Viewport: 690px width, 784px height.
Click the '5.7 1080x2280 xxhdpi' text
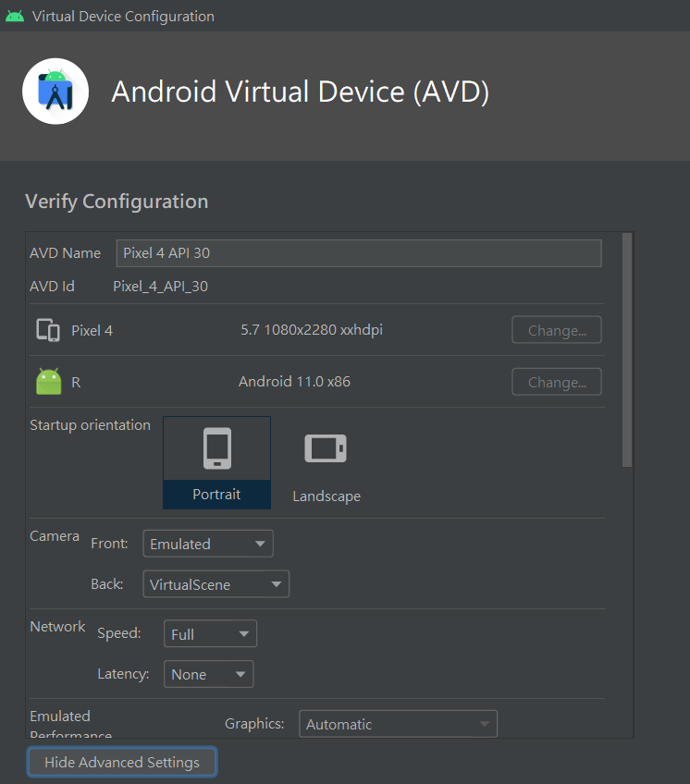[312, 330]
